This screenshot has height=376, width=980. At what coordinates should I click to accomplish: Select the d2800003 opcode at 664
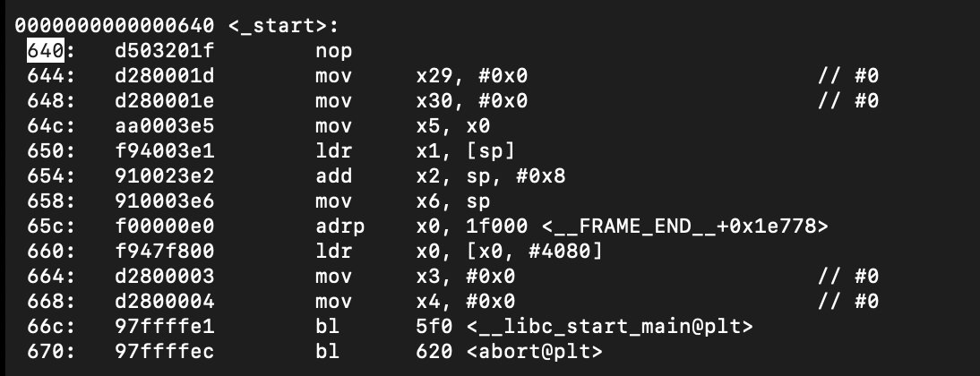click(164, 276)
